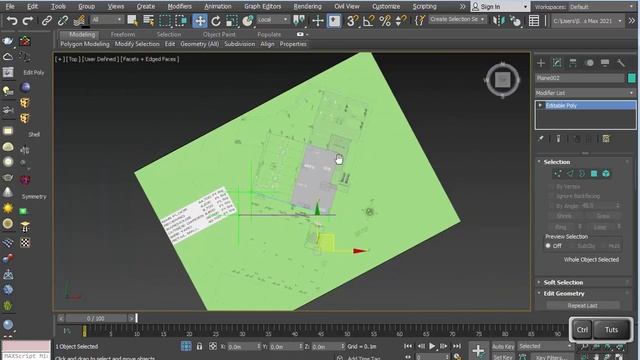
Task: Click the time slider showing 0 / 100
Action: pos(96,318)
